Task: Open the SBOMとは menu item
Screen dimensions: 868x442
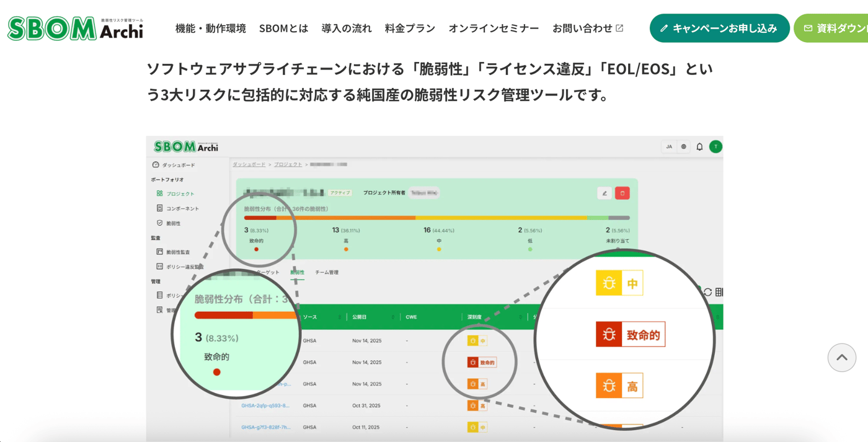Action: coord(283,28)
